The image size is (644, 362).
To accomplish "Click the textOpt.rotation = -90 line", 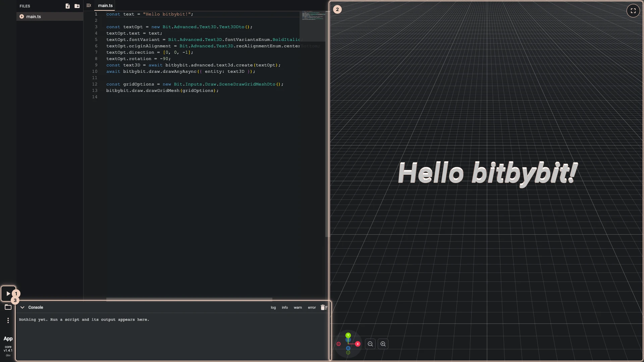I will tap(138, 59).
